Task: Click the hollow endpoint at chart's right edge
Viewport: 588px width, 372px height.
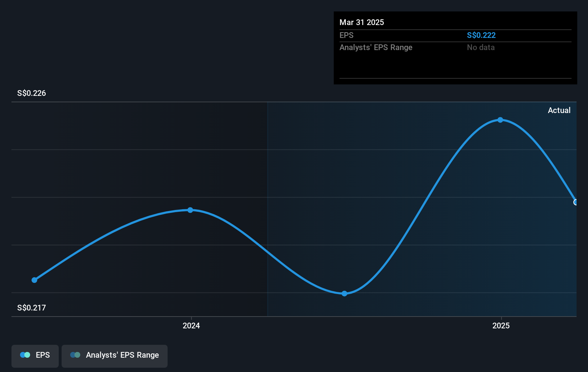Action: pos(576,202)
